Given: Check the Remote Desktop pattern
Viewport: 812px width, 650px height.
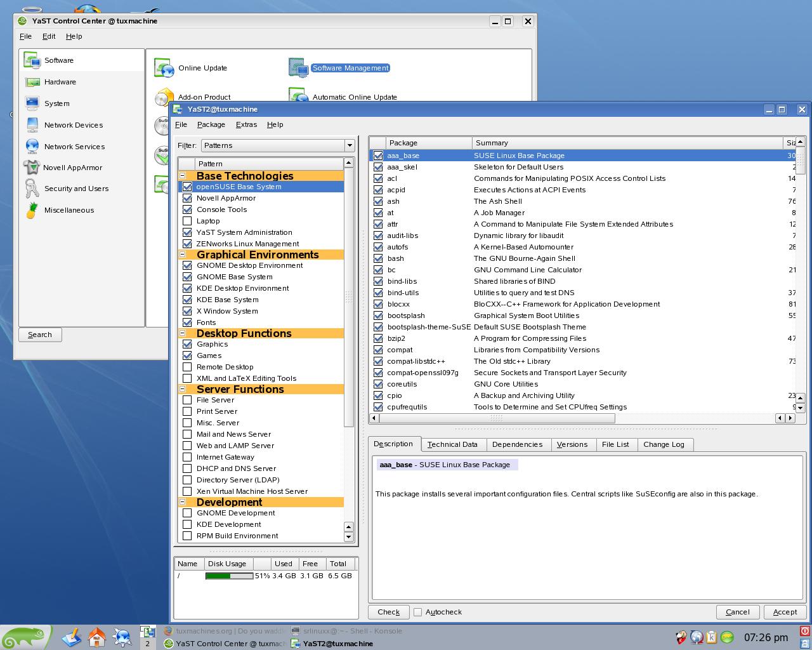Looking at the screenshot, I should coord(187,367).
